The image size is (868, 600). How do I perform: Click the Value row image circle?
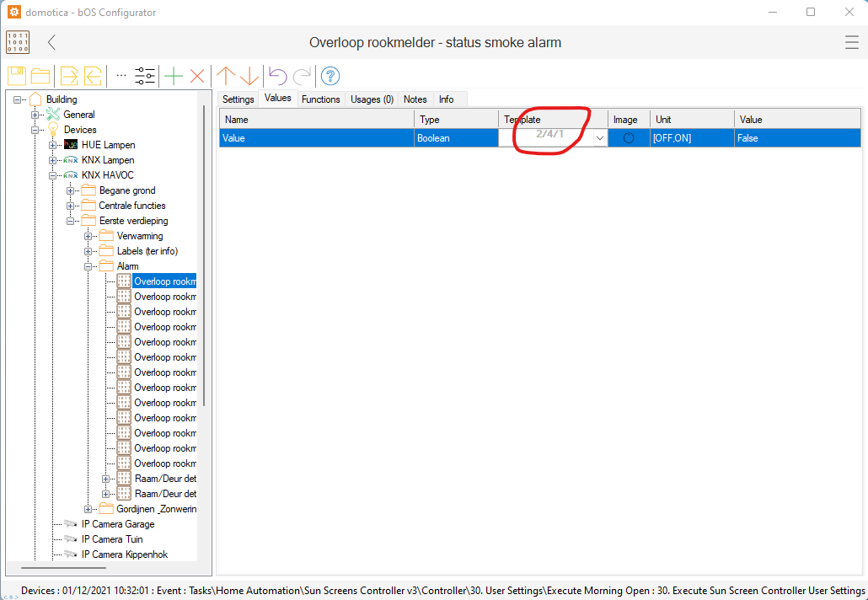pyautogui.click(x=628, y=138)
